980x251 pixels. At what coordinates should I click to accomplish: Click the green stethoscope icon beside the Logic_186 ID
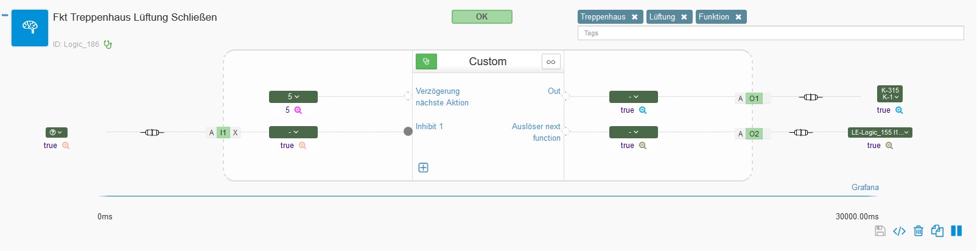(108, 44)
